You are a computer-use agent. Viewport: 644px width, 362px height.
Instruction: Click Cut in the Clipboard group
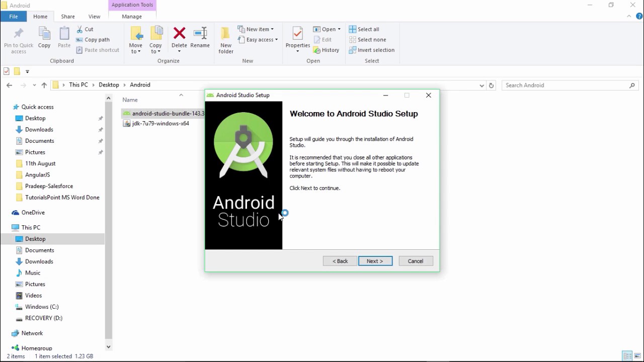click(85, 29)
